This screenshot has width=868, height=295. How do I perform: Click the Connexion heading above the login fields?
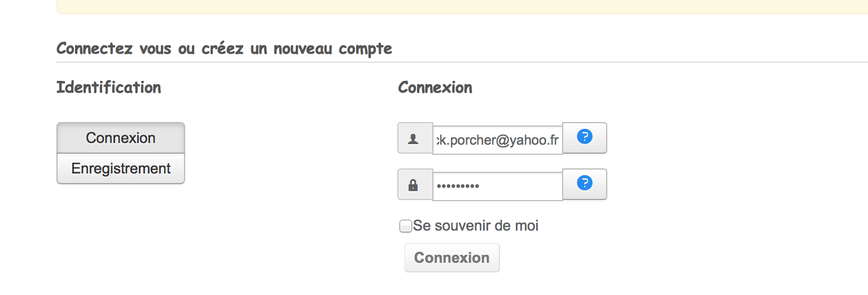click(435, 88)
